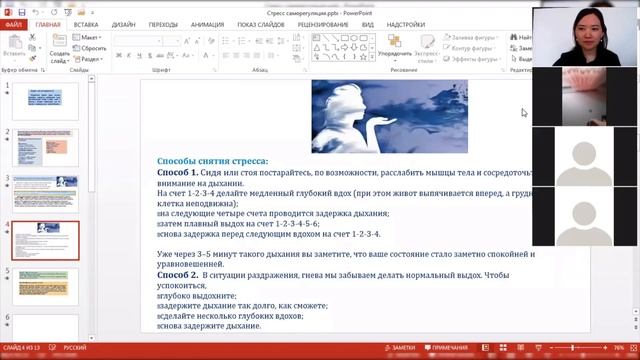Expand the shapes gallery More arrow
The height and width of the screenshot is (360, 640).
pyautogui.click(x=372, y=58)
